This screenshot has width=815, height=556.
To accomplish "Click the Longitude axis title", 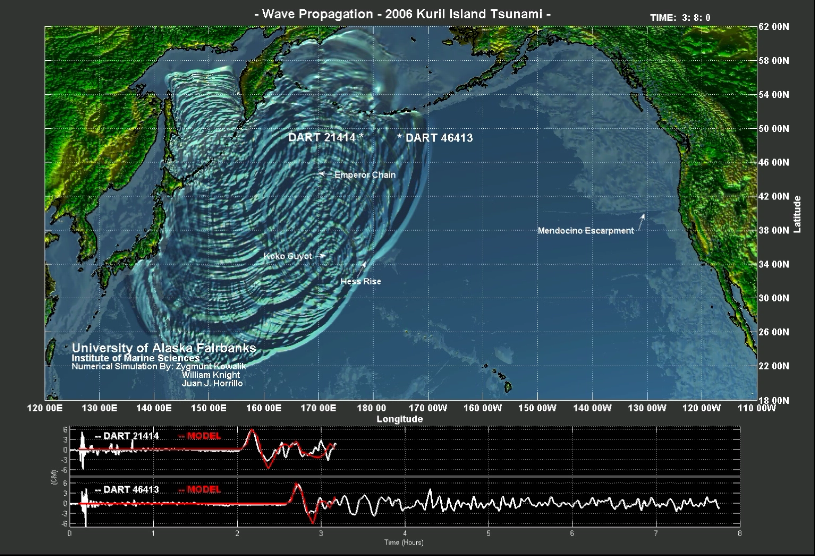I will pyautogui.click(x=400, y=419).
